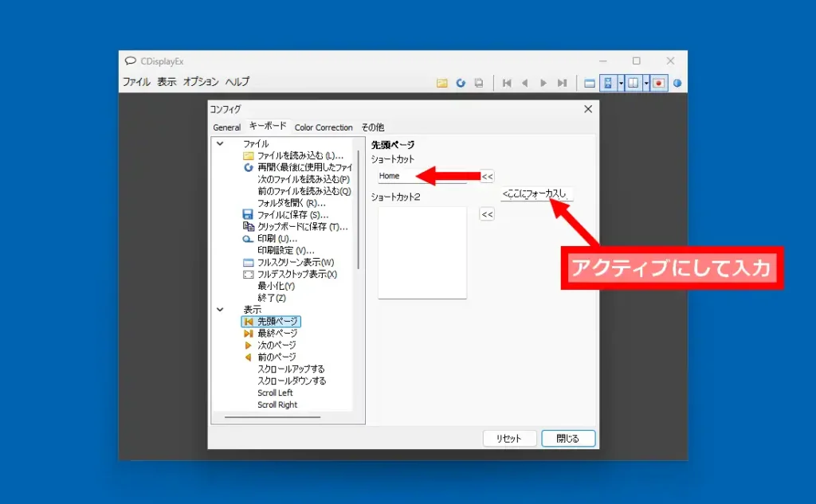Click the duplicate page toolbar icon

click(x=479, y=82)
